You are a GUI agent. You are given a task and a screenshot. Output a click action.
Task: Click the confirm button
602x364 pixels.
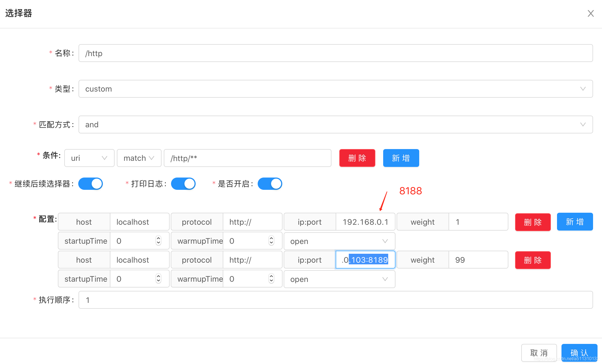tap(579, 353)
